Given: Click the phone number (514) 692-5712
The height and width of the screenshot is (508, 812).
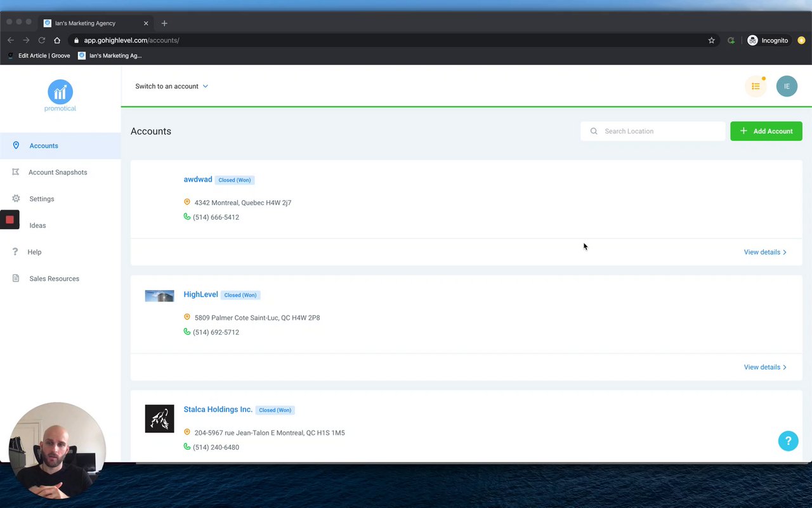Looking at the screenshot, I should 216,332.
